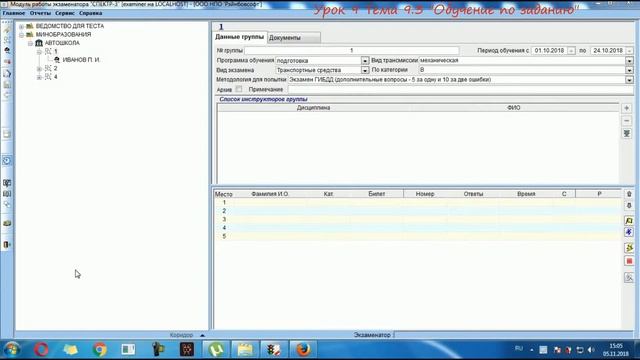Open Windows Start menu
Screen dimensions: 640x360
(12, 350)
